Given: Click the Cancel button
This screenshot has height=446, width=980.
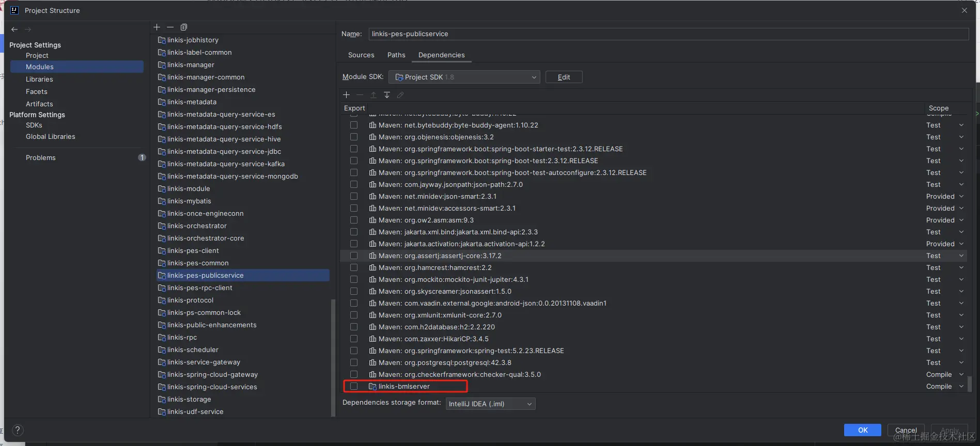Looking at the screenshot, I should click(906, 430).
